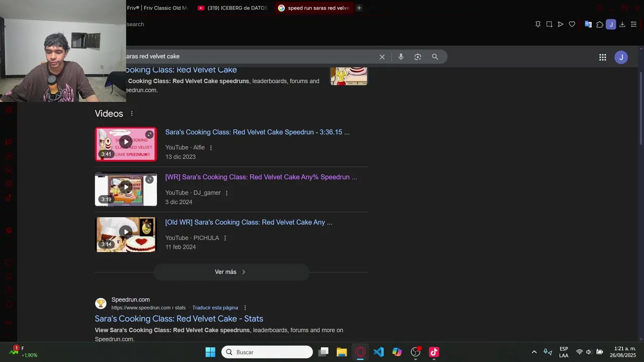Image resolution: width=644 pixels, height=362 pixels.
Task: Select the speed run saras red velvet tab
Action: [x=314, y=8]
